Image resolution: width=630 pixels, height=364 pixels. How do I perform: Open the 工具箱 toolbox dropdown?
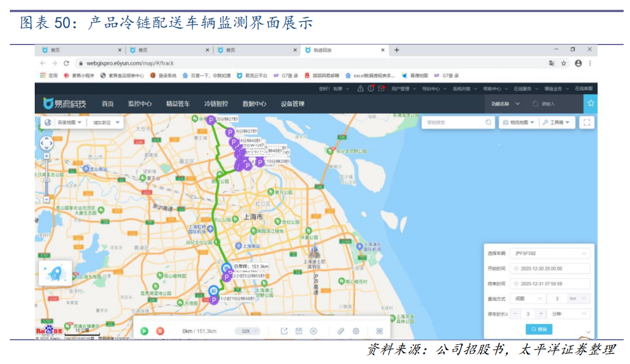point(556,122)
